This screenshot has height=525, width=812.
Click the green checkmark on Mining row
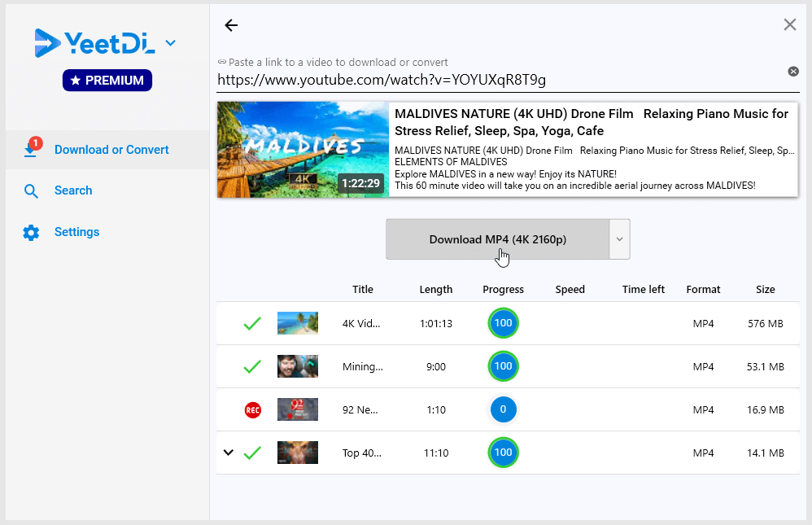(x=252, y=366)
